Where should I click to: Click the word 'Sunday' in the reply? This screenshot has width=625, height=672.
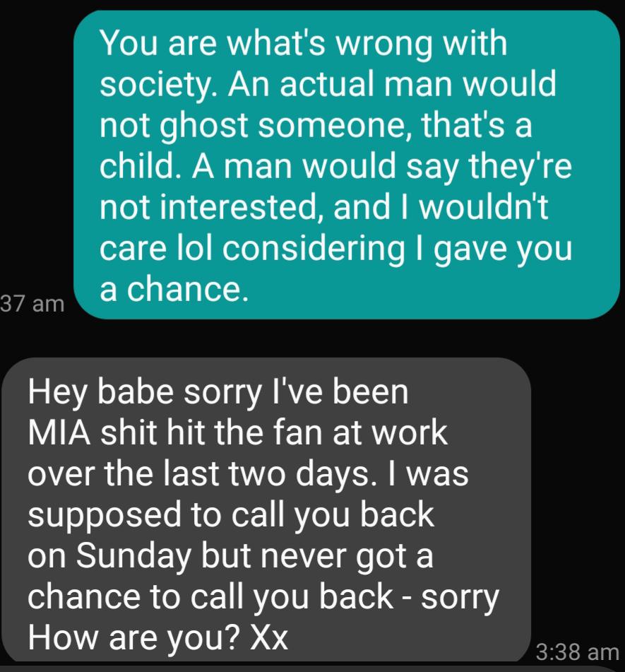pyautogui.click(x=133, y=556)
